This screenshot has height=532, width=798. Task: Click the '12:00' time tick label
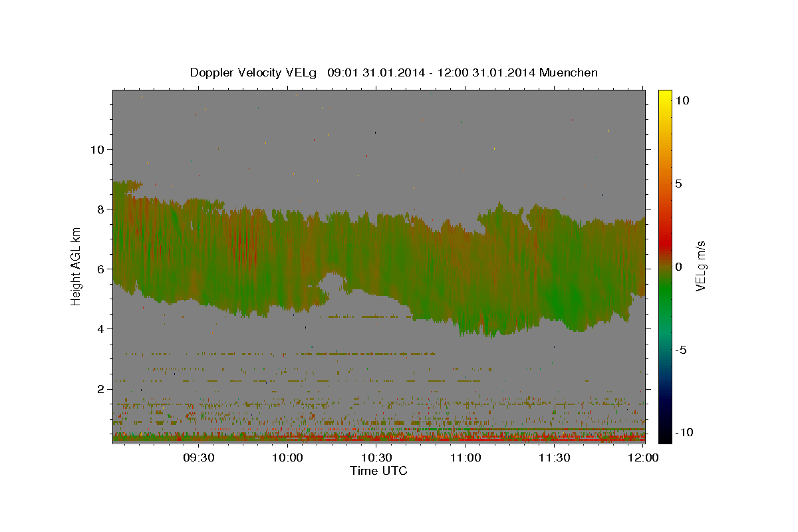tap(643, 458)
